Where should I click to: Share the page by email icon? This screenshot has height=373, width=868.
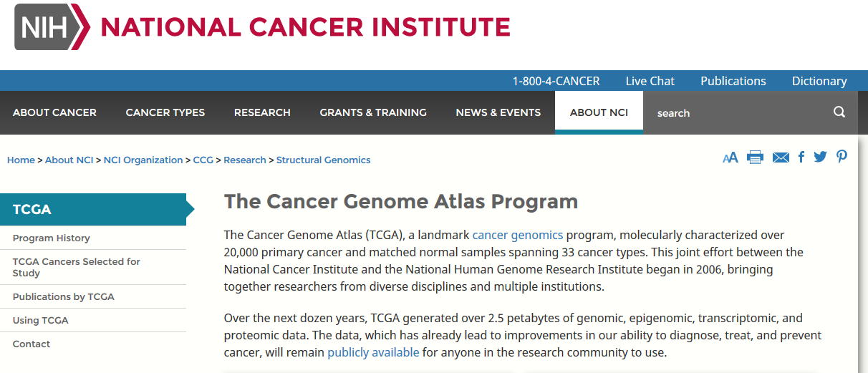tap(781, 158)
